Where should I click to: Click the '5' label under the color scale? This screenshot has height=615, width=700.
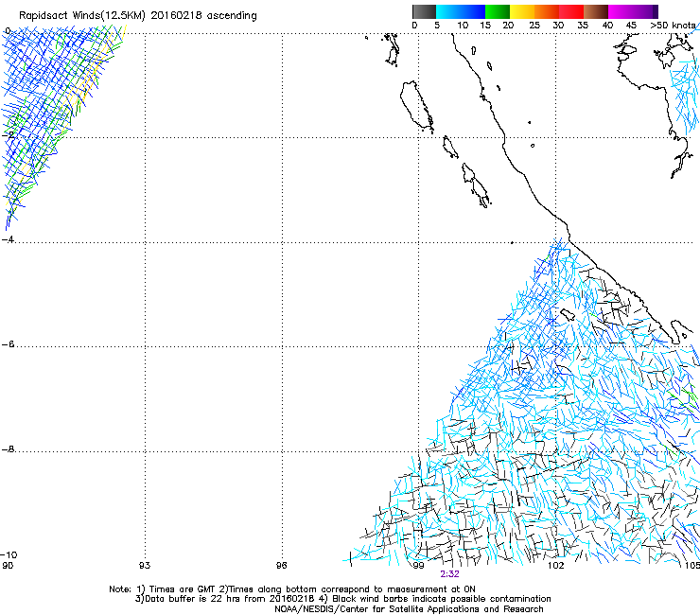pyautogui.click(x=437, y=26)
